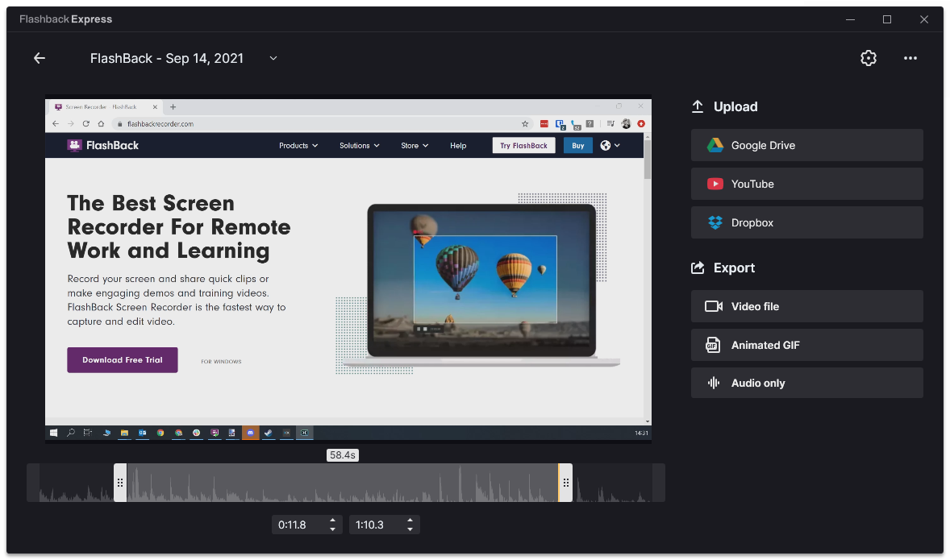Open the three-dots more options menu

click(910, 58)
